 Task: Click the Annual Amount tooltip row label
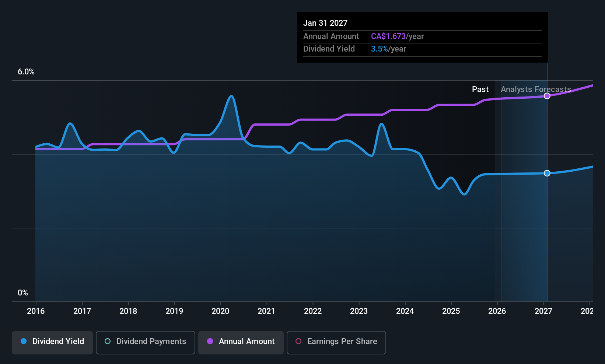[331, 36]
